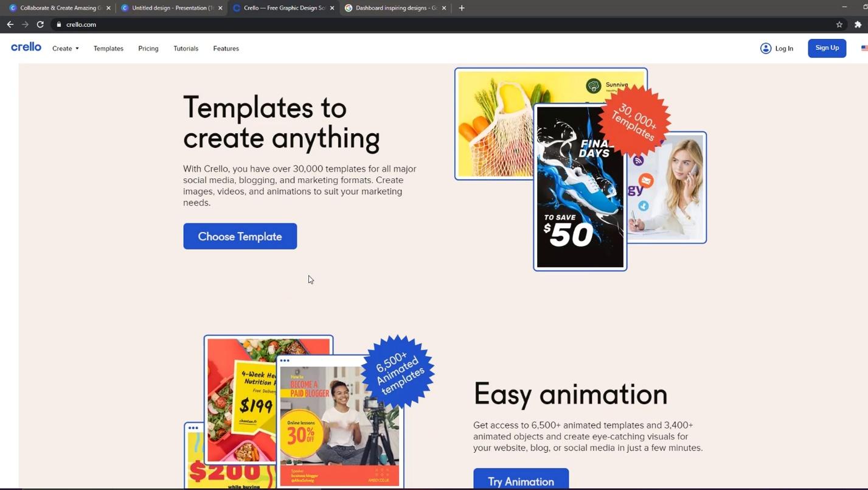Open a new browser tab
Image resolution: width=868 pixels, height=490 pixels.
point(462,8)
